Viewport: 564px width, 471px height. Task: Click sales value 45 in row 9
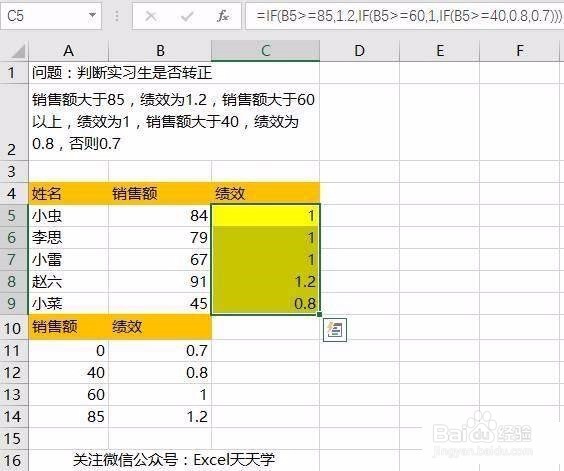[x=160, y=303]
